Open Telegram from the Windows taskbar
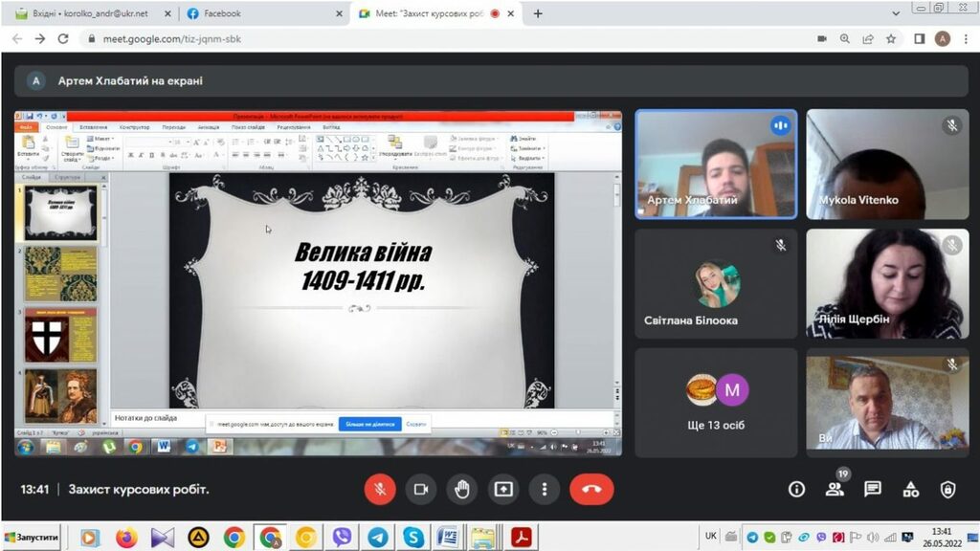 tap(377, 538)
